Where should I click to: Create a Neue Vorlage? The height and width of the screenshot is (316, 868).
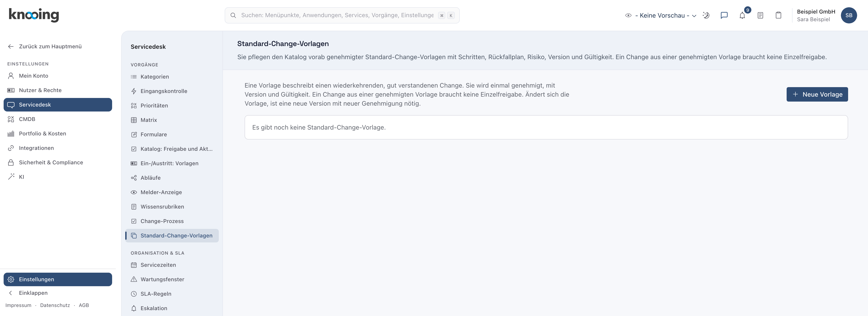[x=817, y=95]
